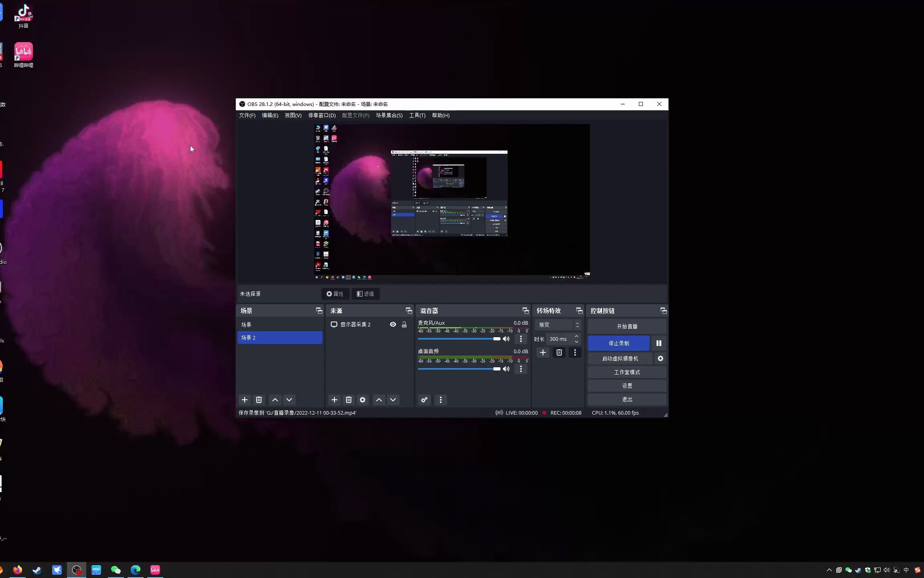
Task: Open the 工具(T) menu
Action: tap(417, 115)
